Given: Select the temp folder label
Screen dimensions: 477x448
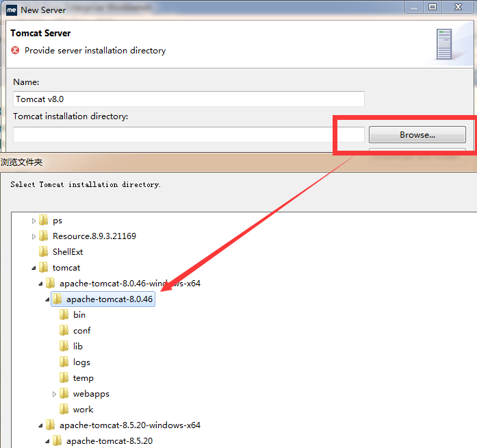Looking at the screenshot, I should tap(83, 378).
